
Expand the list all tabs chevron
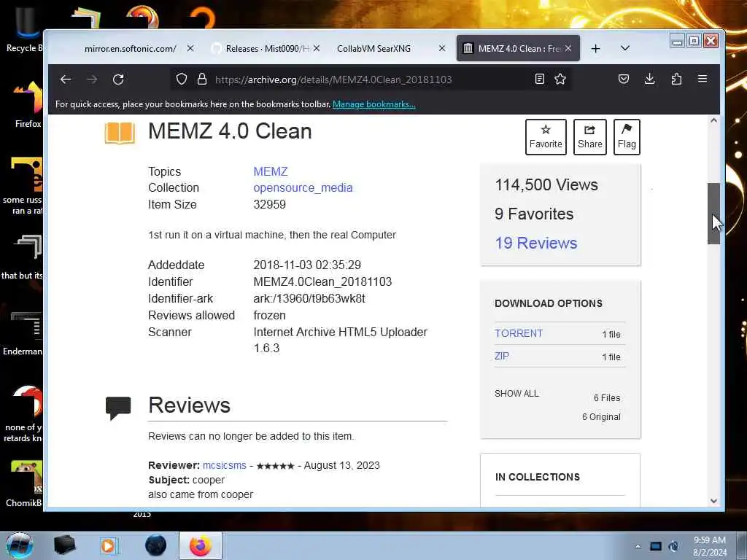(x=625, y=49)
